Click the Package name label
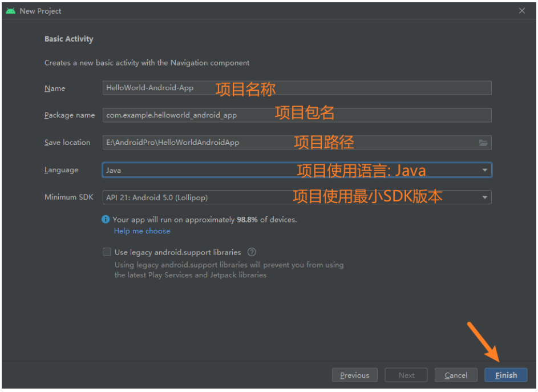This screenshot has height=392, width=538. (70, 115)
